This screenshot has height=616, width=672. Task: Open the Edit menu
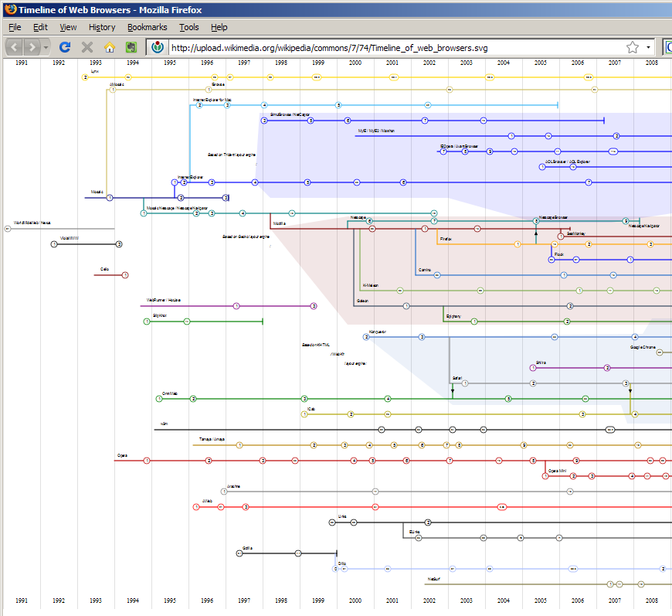40,27
